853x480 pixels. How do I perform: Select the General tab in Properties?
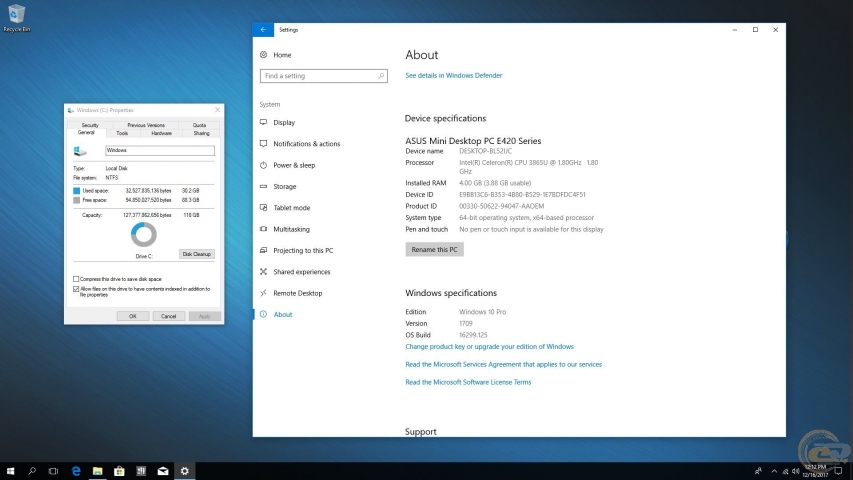pos(86,133)
